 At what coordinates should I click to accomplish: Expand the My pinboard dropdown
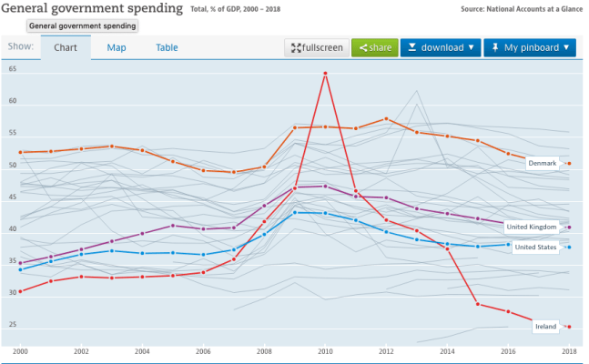pyautogui.click(x=530, y=48)
